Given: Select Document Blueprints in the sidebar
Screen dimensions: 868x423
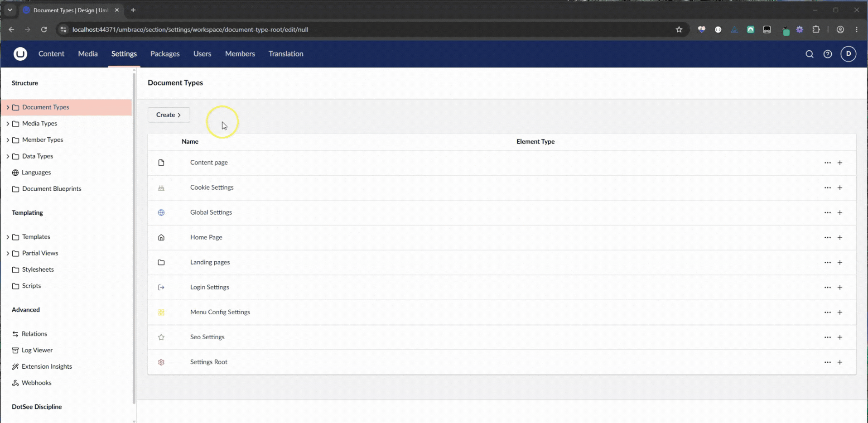Looking at the screenshot, I should (52, 189).
